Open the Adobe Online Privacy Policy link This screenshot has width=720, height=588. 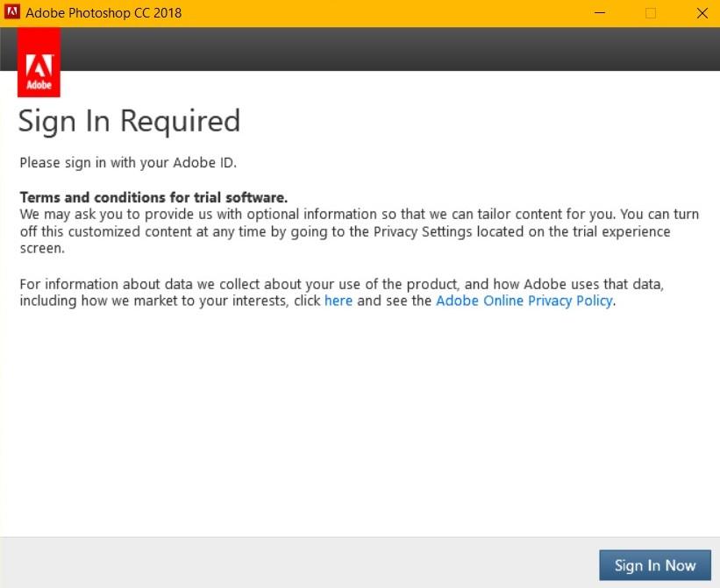pos(524,301)
